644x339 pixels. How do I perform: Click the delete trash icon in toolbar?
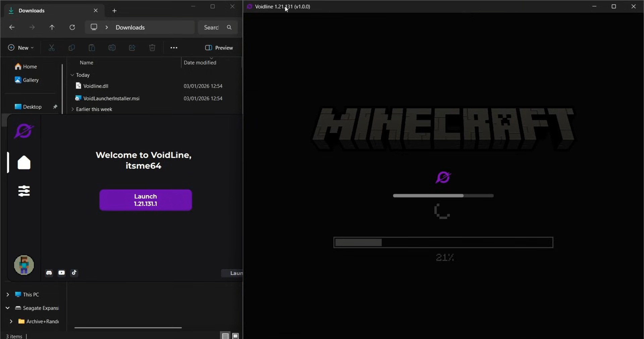[152, 48]
